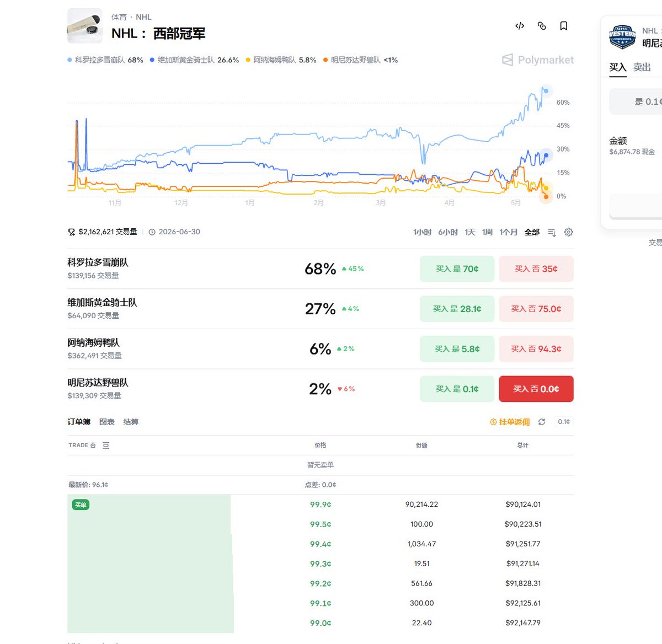The width and height of the screenshot is (662, 644).
Task: Click the 99.1¢ bid price
Action: (321, 603)
